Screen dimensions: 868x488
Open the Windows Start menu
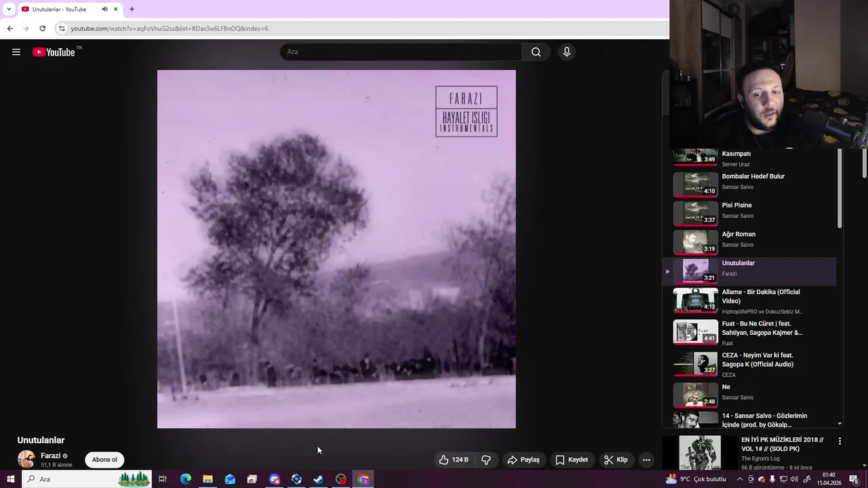(x=10, y=479)
